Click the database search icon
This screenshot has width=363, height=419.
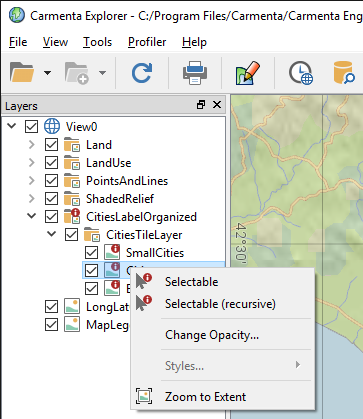(x=344, y=72)
